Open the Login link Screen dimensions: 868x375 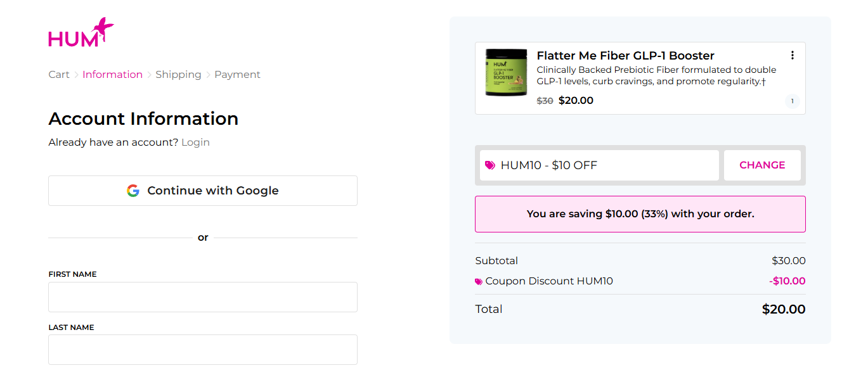(195, 142)
